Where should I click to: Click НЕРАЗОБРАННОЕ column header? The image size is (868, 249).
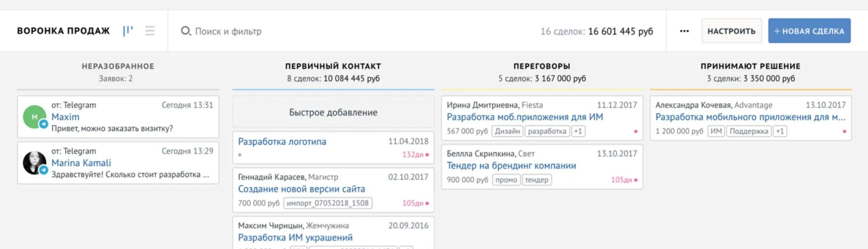(x=118, y=66)
